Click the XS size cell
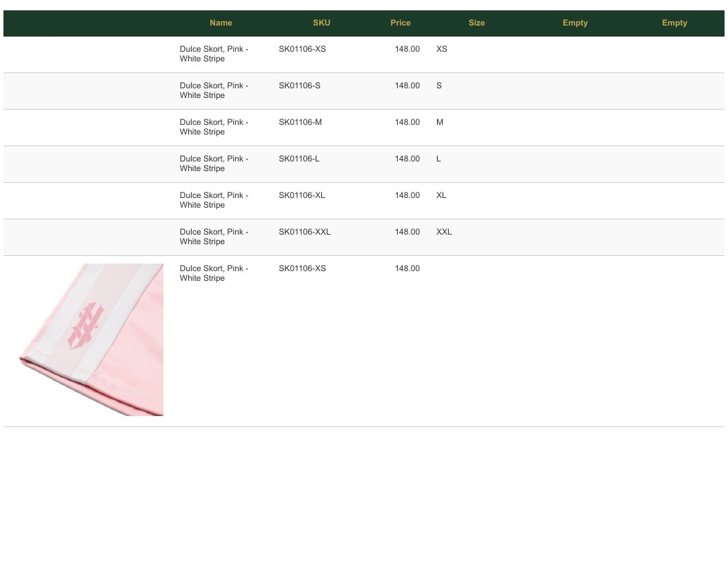Screen dimensions: 728x563 click(441, 49)
